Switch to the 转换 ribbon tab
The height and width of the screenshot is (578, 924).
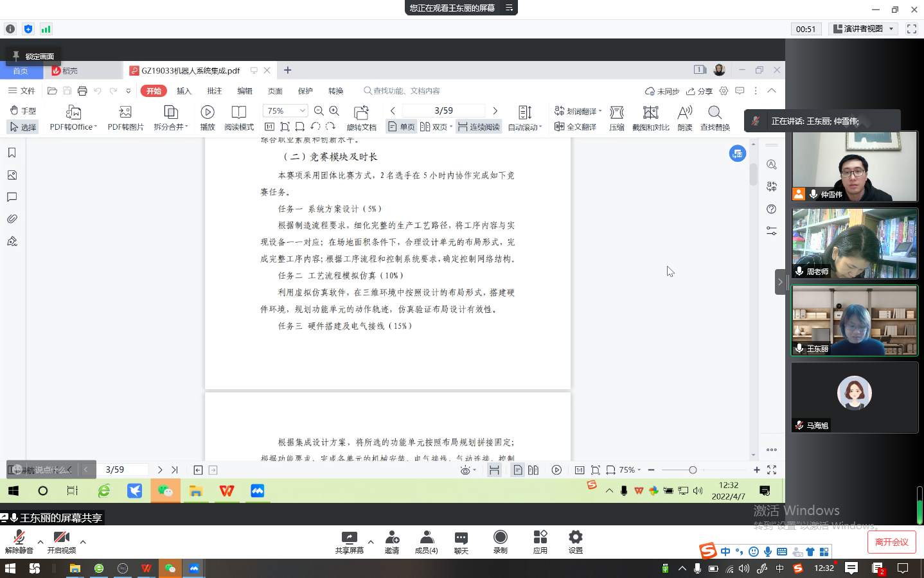335,91
